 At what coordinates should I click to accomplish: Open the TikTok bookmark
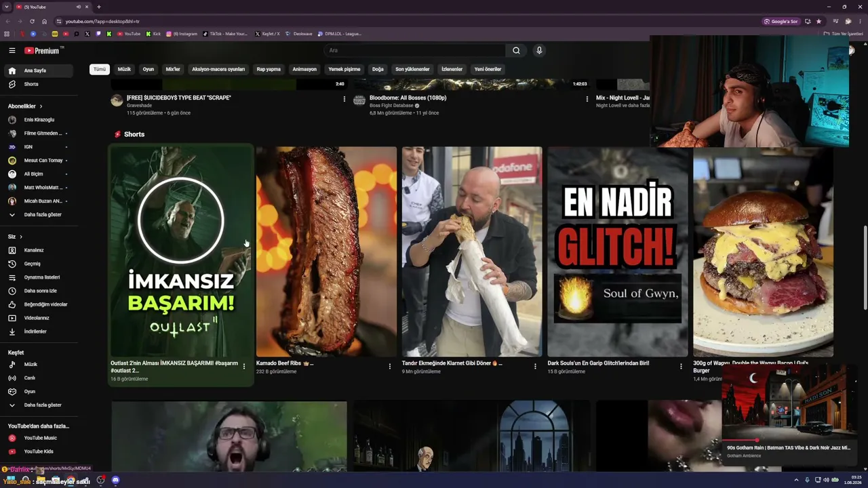(226, 34)
